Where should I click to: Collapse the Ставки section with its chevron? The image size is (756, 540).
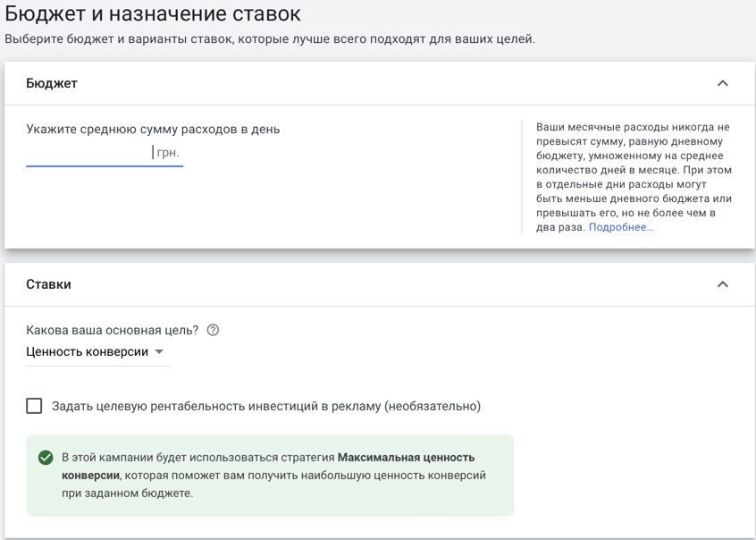pos(722,284)
